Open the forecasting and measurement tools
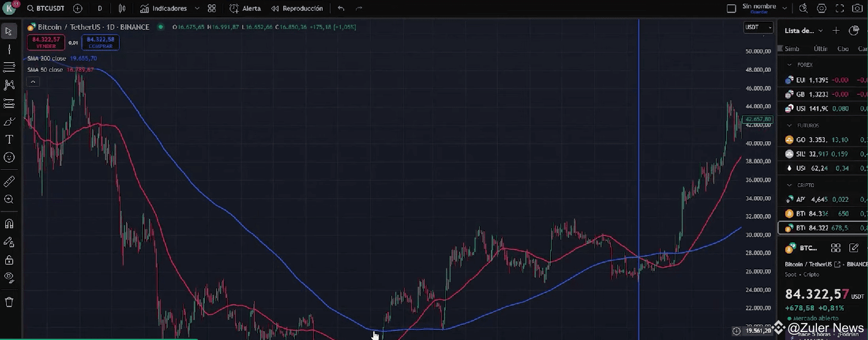The width and height of the screenshot is (868, 340). click(x=9, y=103)
